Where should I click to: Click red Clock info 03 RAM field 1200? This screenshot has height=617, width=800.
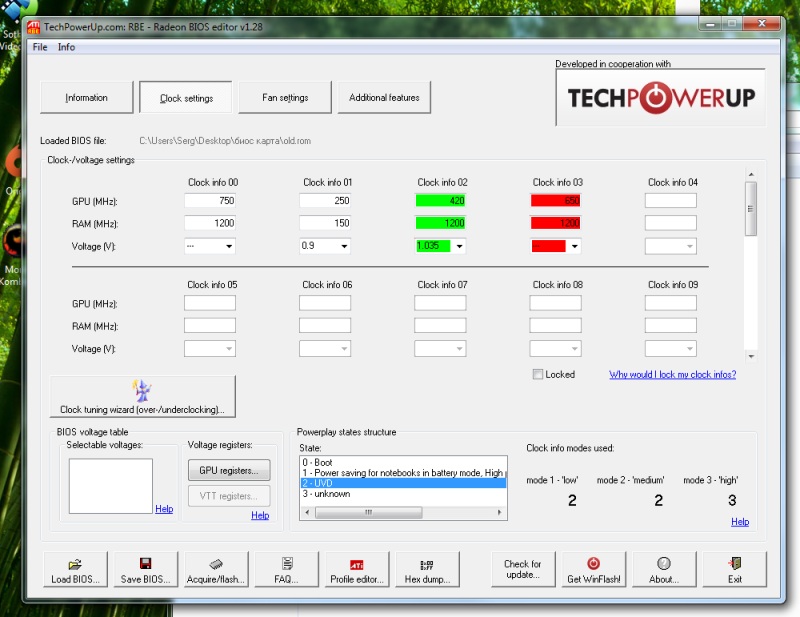(556, 223)
